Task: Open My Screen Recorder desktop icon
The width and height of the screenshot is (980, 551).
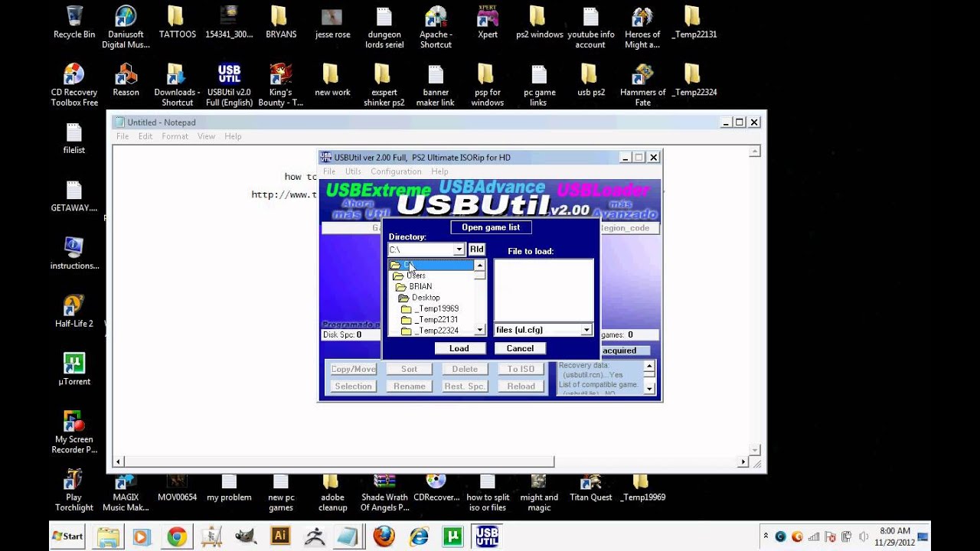Action: 74,432
